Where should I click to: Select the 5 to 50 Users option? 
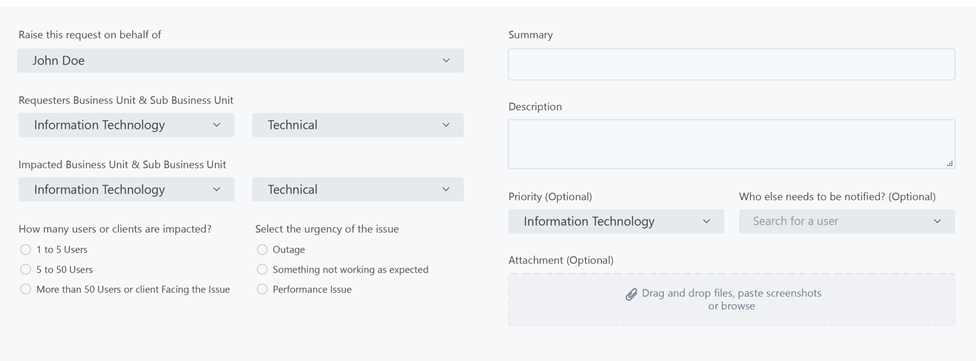click(x=26, y=270)
